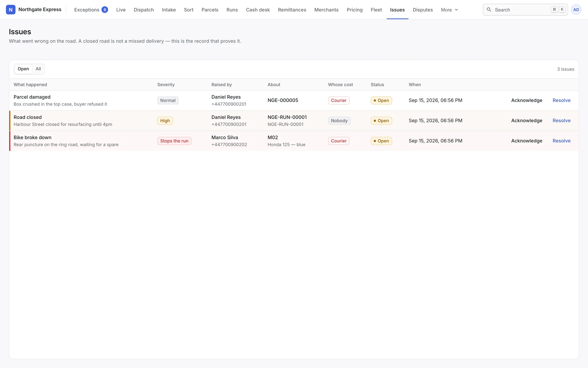The image size is (588, 368).
Task: Click the Honda 125 — blue description
Action: pyautogui.click(x=286, y=145)
